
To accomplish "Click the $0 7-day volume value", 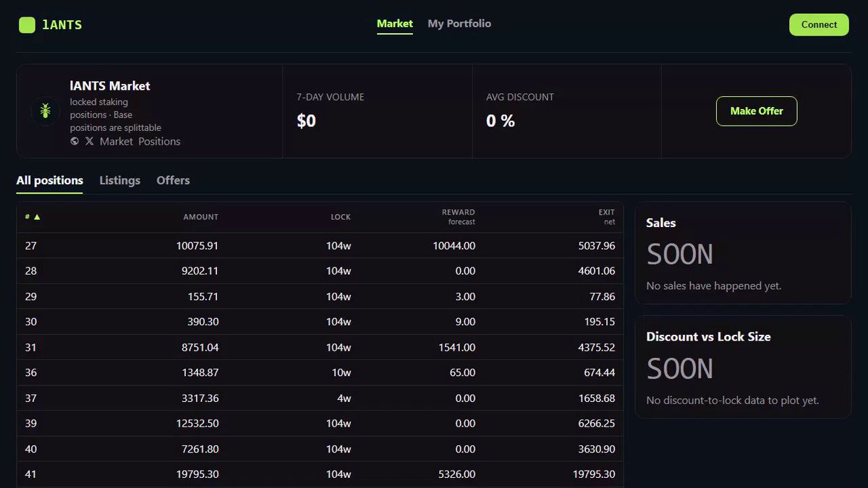I will pos(306,121).
